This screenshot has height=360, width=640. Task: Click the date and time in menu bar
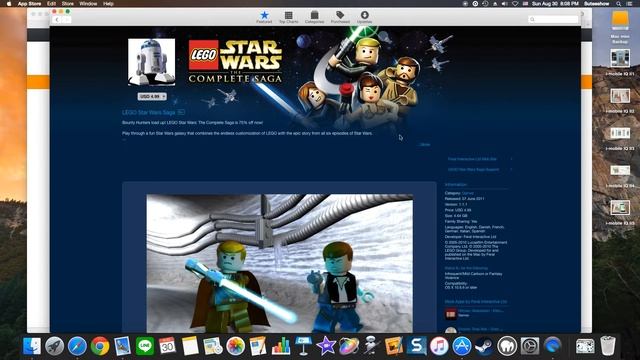click(x=555, y=4)
